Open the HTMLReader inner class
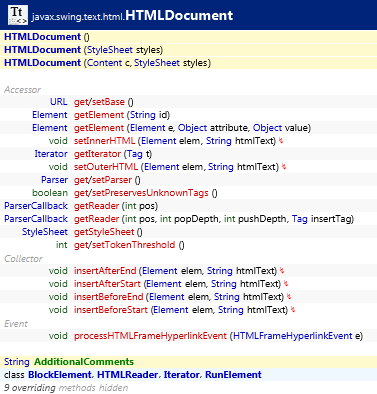377x394 pixels. point(128,375)
